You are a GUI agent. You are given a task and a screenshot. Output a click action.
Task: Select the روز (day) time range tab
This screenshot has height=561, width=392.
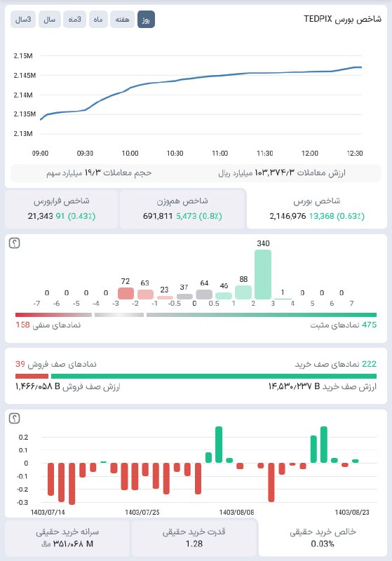(x=146, y=20)
